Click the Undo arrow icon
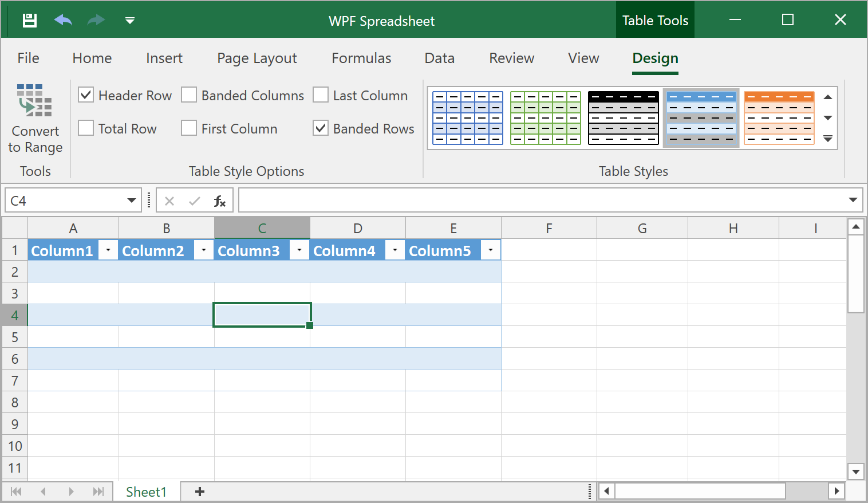Screen dimensions: 868x503 coord(63,21)
